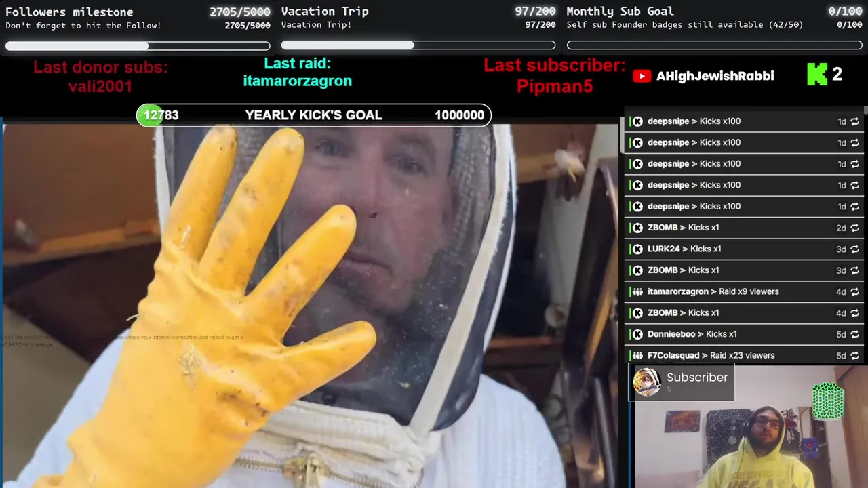Click the 2d timestamp on ZBOMB row
Image resolution: width=868 pixels, height=488 pixels.
(841, 228)
